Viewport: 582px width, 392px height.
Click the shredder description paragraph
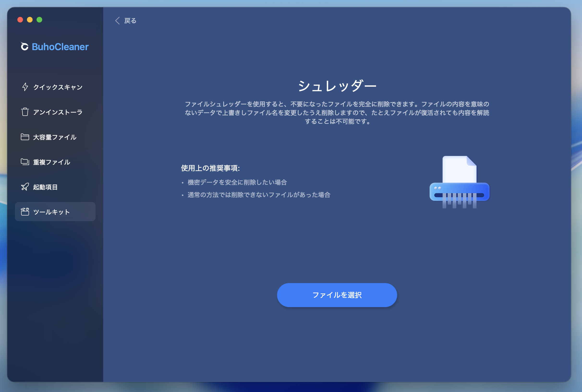click(x=337, y=113)
